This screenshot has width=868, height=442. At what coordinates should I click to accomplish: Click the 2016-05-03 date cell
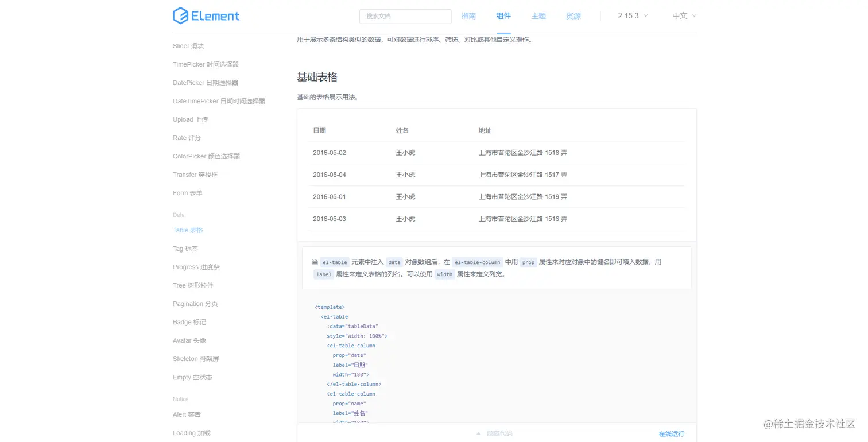(x=330, y=219)
